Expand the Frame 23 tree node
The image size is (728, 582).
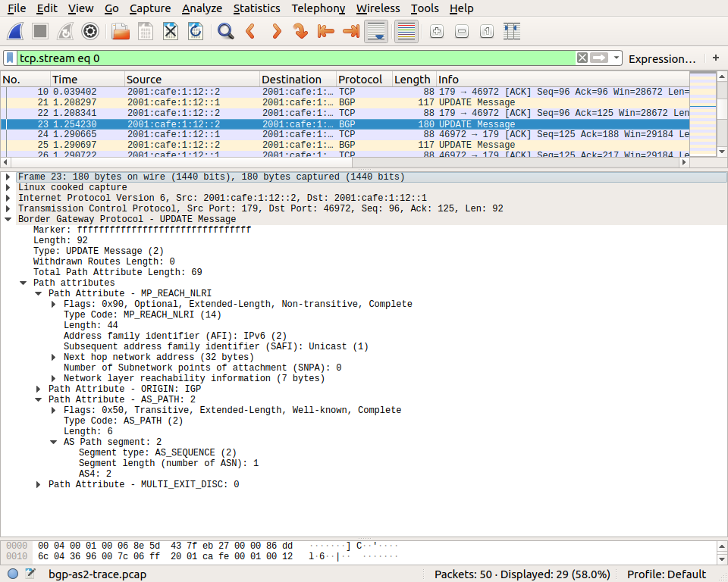pos(8,177)
